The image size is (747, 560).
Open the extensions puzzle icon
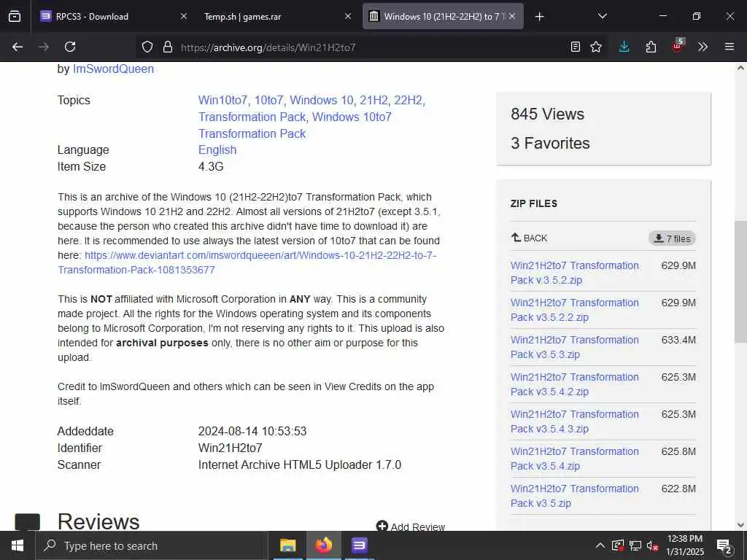(651, 47)
